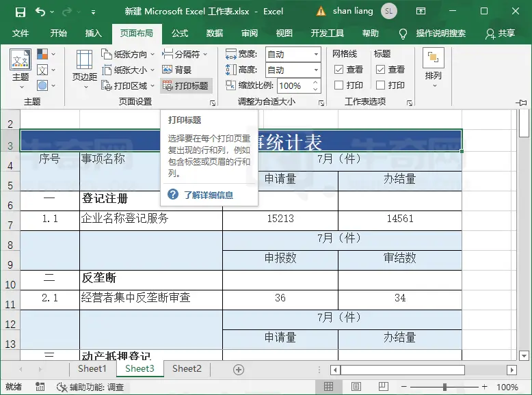Toggle 网格线 查看 checkbox
The image size is (532, 395).
point(338,70)
